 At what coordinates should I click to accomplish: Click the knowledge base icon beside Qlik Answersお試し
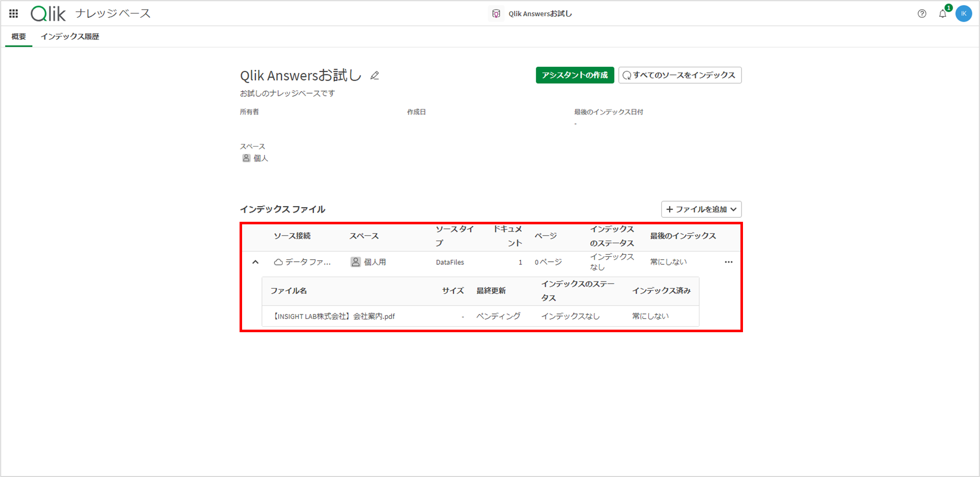[x=496, y=14]
